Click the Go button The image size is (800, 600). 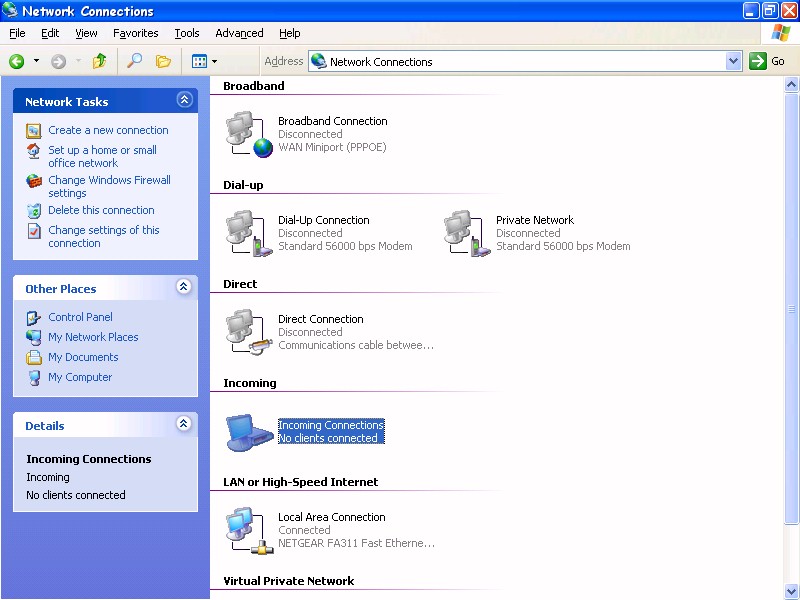767,61
